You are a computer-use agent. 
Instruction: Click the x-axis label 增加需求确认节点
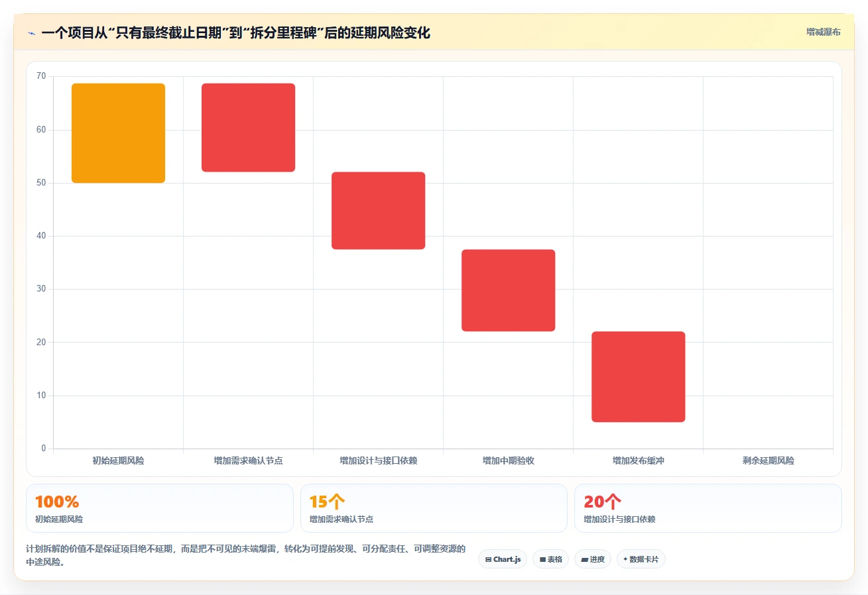248,460
